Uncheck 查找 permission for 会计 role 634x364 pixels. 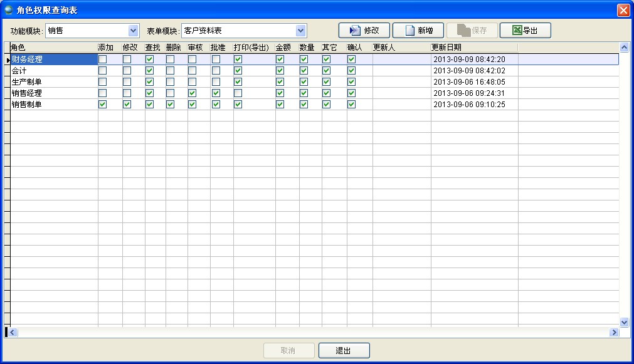tap(149, 71)
